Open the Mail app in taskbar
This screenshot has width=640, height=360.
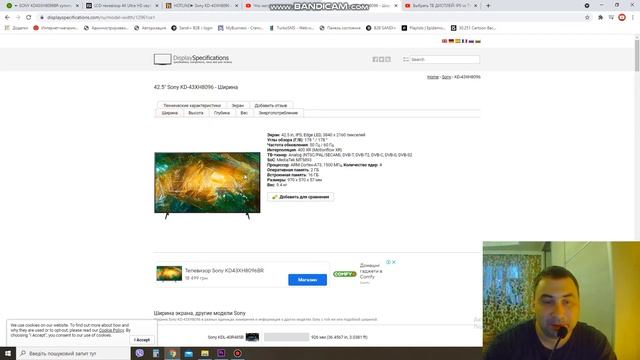pyautogui.click(x=189, y=353)
